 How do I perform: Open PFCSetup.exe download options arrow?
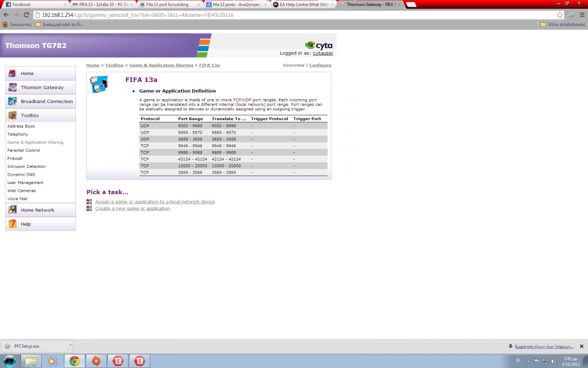click(71, 345)
